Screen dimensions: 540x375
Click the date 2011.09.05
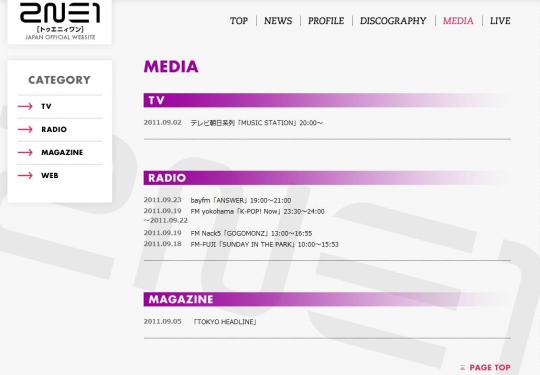[163, 322]
